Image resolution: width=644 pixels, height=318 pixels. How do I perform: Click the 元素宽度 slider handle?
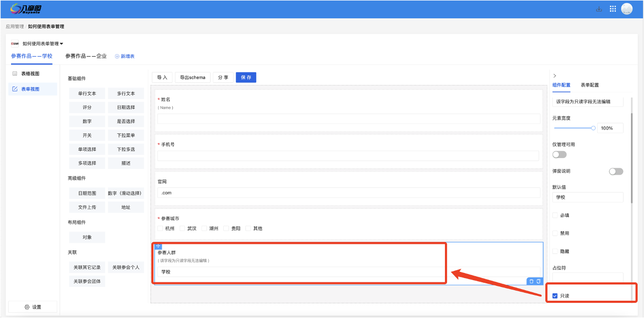coord(594,128)
